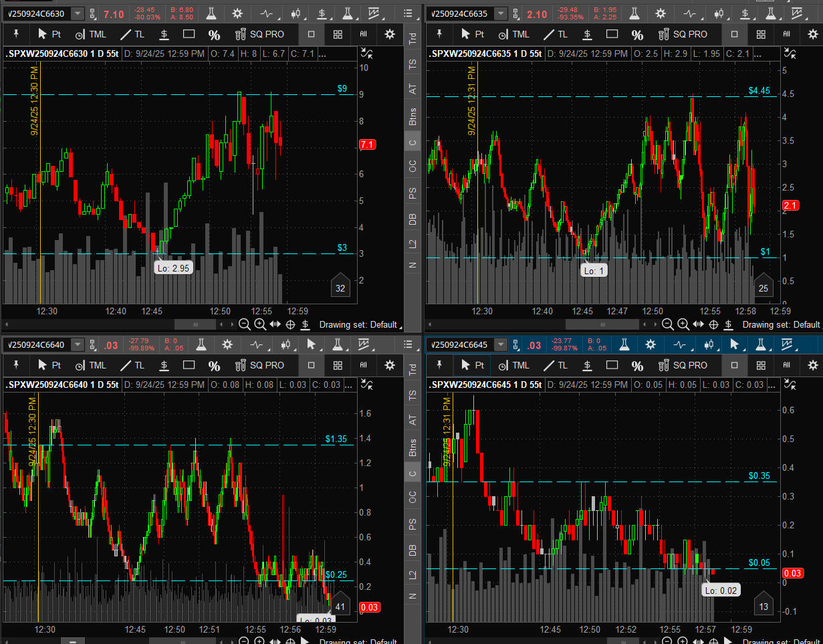Open chart settings gear in the C6635 header
The width and height of the screenshot is (823, 644).
pos(661,13)
